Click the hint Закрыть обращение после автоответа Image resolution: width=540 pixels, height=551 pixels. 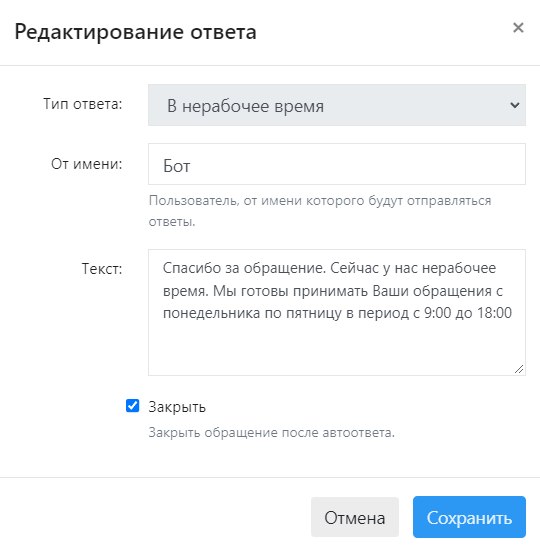(x=272, y=432)
